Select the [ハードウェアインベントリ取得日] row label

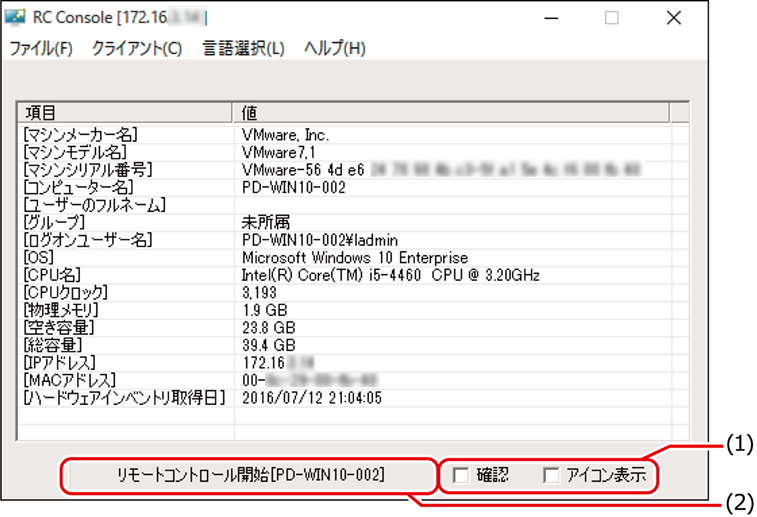125,398
